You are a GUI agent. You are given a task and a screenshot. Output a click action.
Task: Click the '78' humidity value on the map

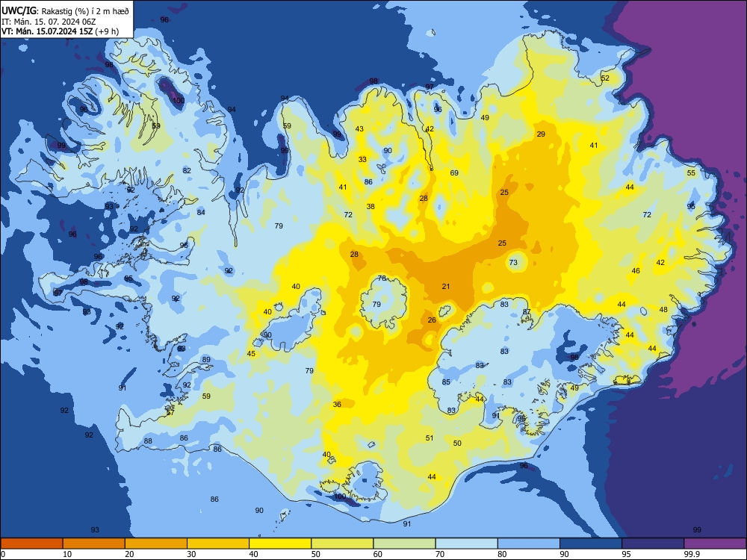coord(382,278)
